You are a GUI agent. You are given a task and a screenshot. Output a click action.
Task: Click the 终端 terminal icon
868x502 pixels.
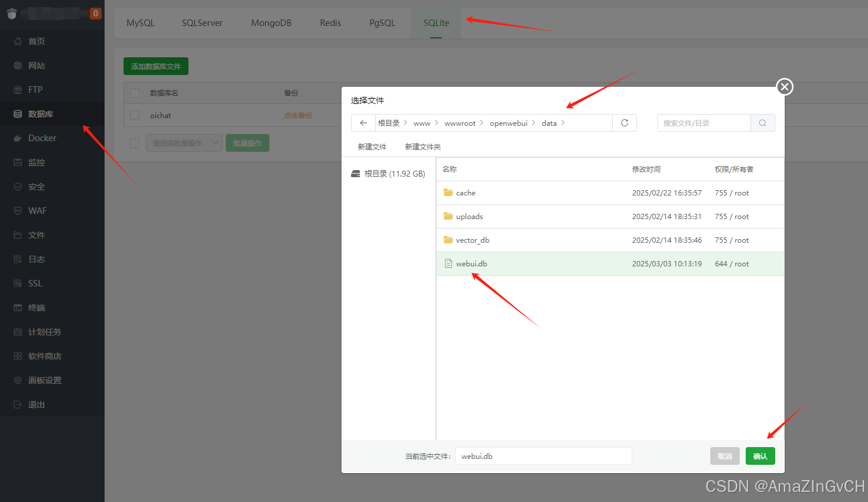click(18, 308)
